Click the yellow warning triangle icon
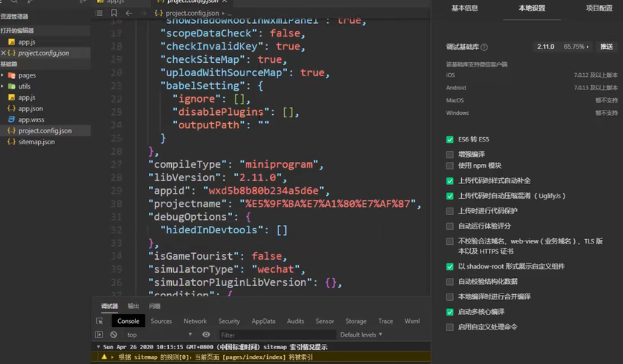The height and width of the screenshot is (364, 623). click(x=104, y=357)
